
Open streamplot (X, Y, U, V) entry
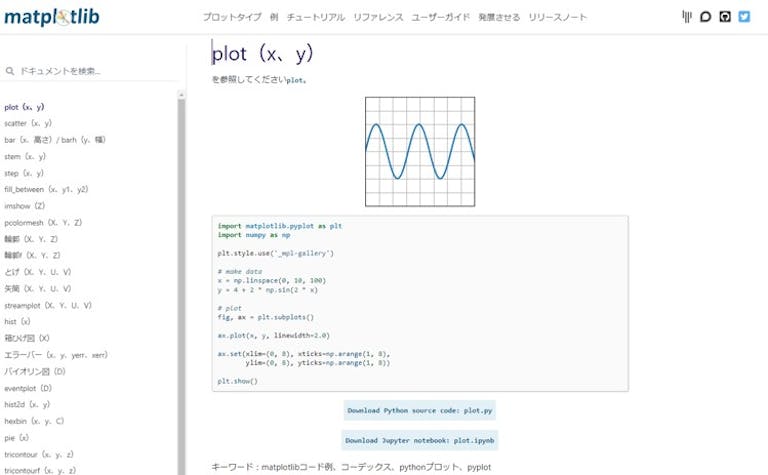coord(48,305)
